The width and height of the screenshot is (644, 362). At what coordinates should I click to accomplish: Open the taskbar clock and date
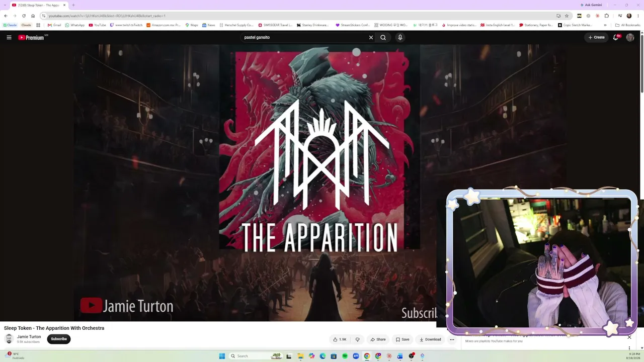pyautogui.click(x=633, y=356)
